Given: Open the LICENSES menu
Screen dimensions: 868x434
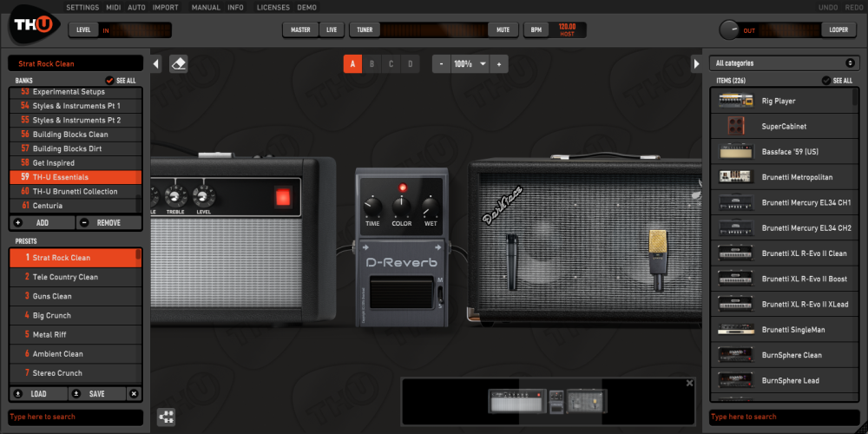Looking at the screenshot, I should point(273,8).
